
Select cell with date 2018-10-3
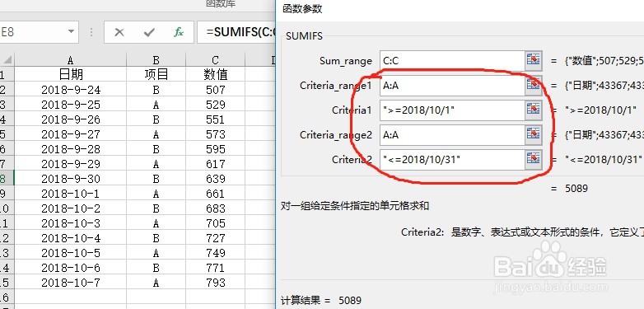click(71, 222)
